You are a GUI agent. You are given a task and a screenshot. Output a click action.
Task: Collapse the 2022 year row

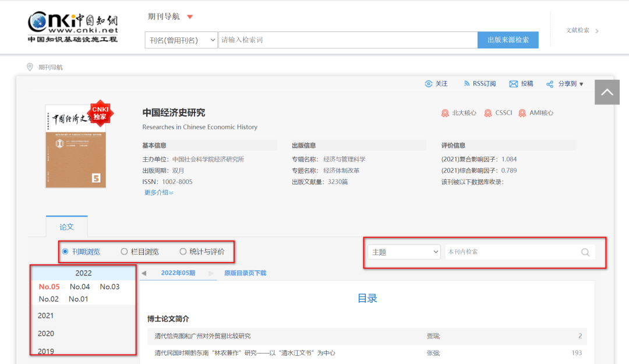(83, 273)
